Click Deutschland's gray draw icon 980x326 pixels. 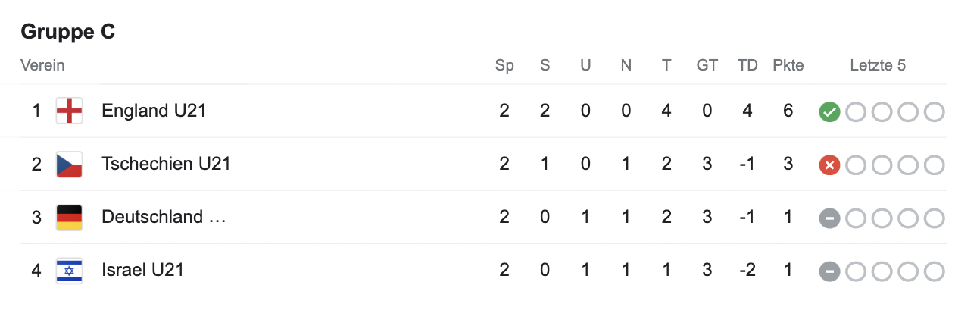[x=829, y=218]
